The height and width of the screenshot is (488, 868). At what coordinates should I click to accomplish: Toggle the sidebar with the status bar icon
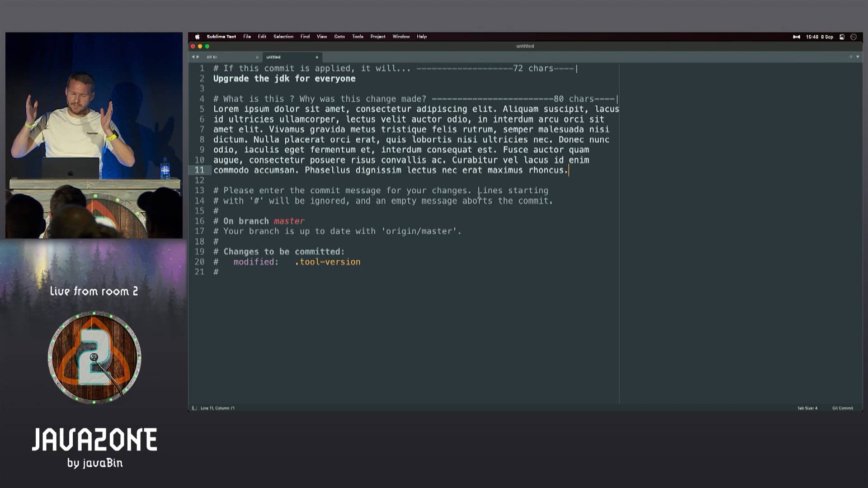[x=194, y=408]
